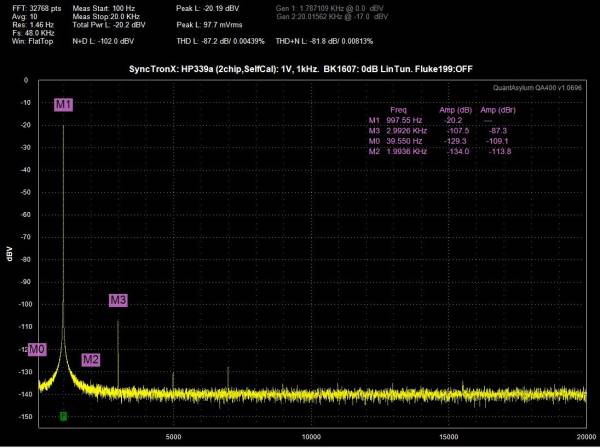Image resolution: width=600 pixels, height=448 pixels.
Task: Click the dBV vertical axis label
Action: [10, 254]
